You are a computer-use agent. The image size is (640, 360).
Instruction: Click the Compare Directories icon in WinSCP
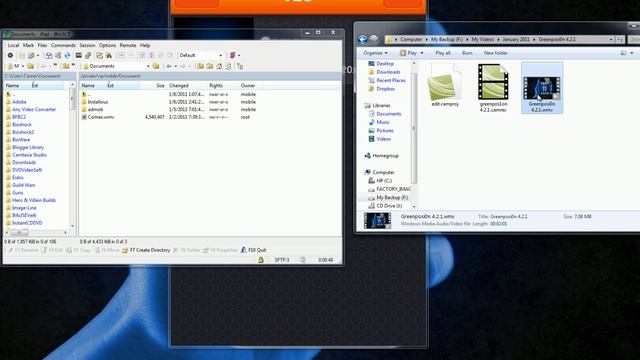click(x=49, y=55)
